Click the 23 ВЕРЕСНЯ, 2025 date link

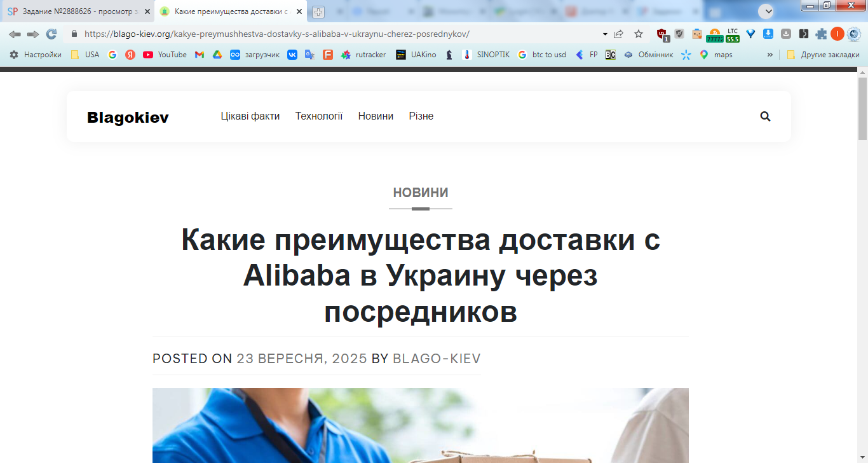tap(302, 359)
